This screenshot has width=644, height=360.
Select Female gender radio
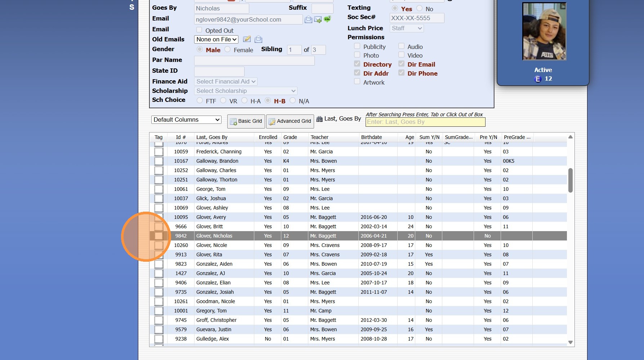228,49
